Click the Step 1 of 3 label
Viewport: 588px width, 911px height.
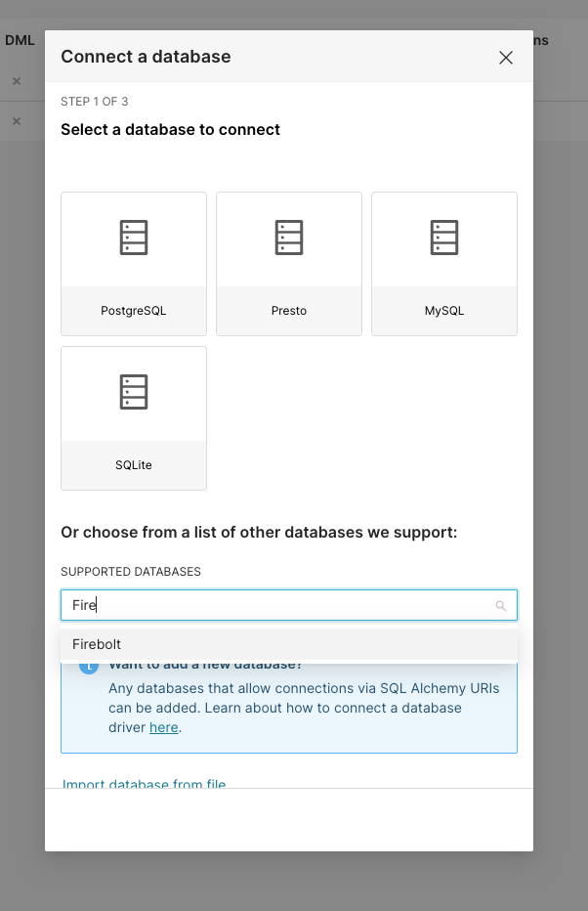(94, 101)
